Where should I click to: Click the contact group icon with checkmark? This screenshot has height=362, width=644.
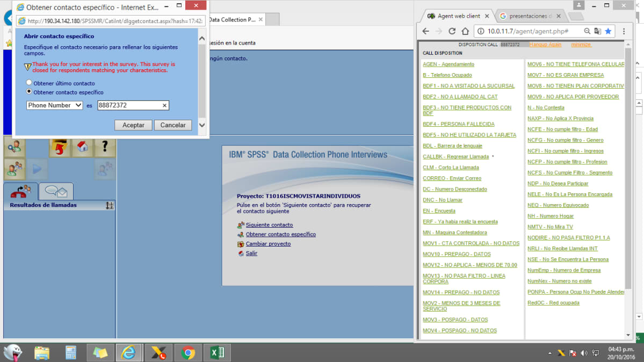click(15, 169)
